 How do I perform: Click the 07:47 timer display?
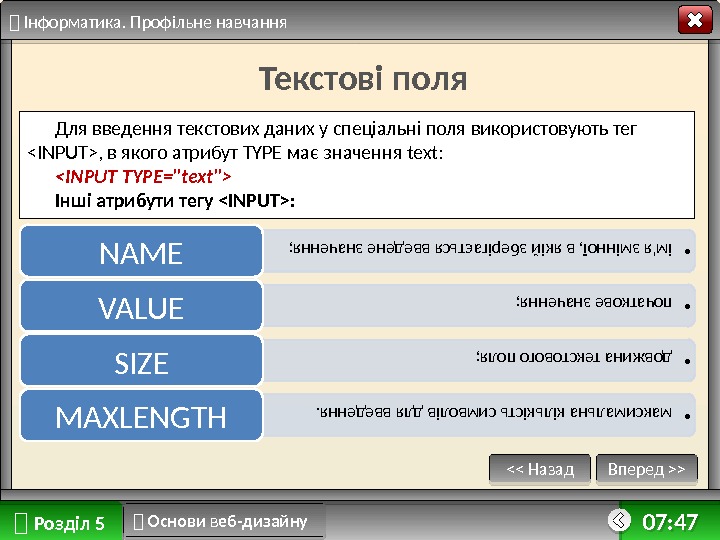tap(670, 522)
